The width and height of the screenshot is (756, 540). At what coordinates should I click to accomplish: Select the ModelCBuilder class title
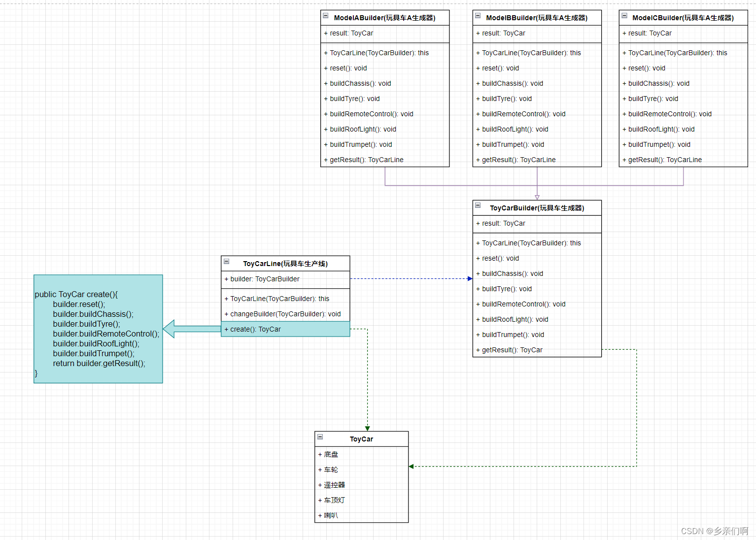(683, 18)
